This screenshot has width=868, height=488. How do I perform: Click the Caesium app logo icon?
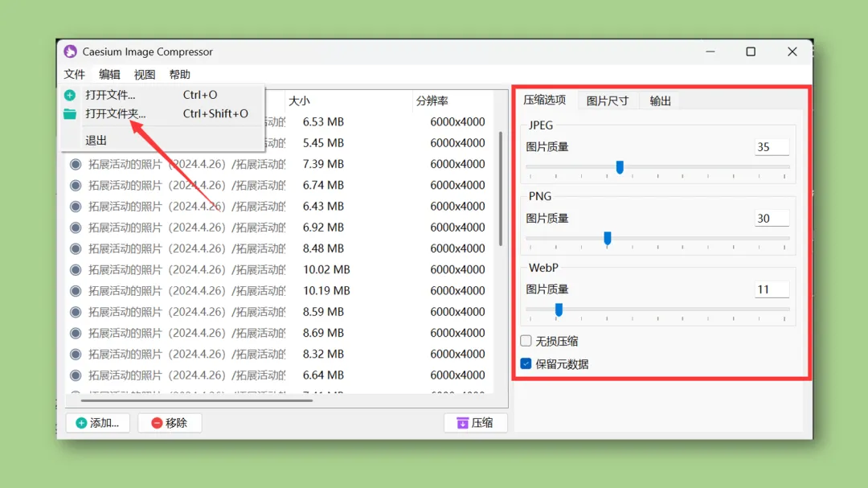[x=70, y=51]
